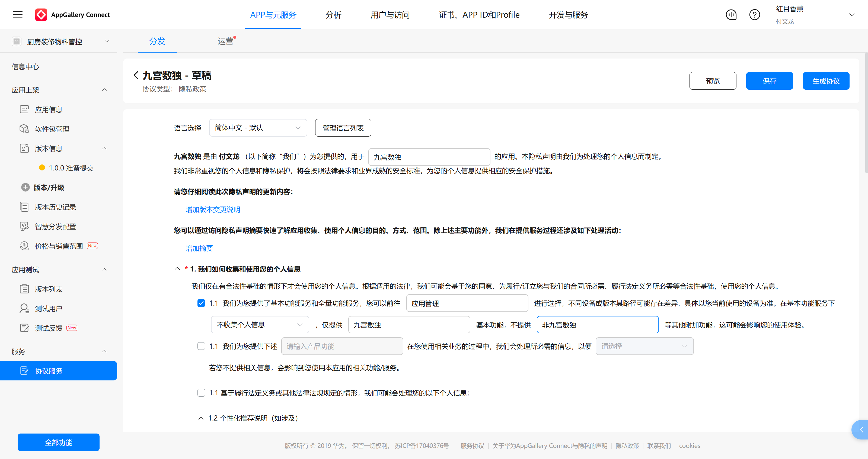Click the 非九宫数独 input field
This screenshot has width=868, height=459.
[597, 325]
